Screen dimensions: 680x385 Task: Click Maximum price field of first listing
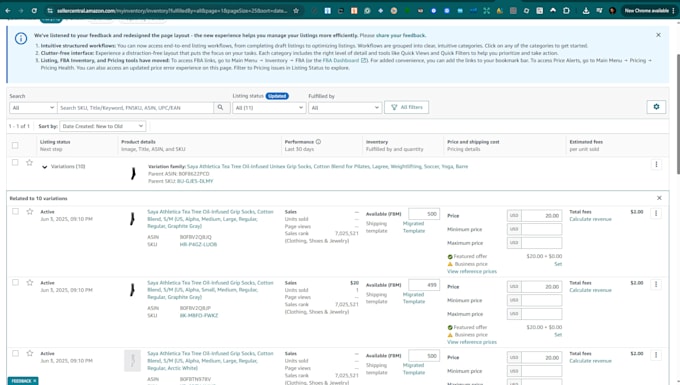coord(541,243)
